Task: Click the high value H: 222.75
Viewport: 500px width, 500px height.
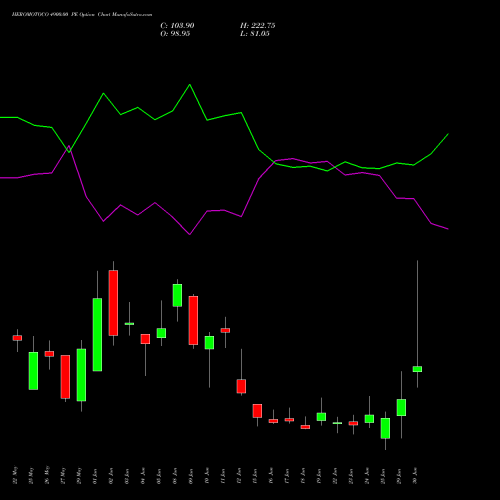Action: tap(257, 26)
